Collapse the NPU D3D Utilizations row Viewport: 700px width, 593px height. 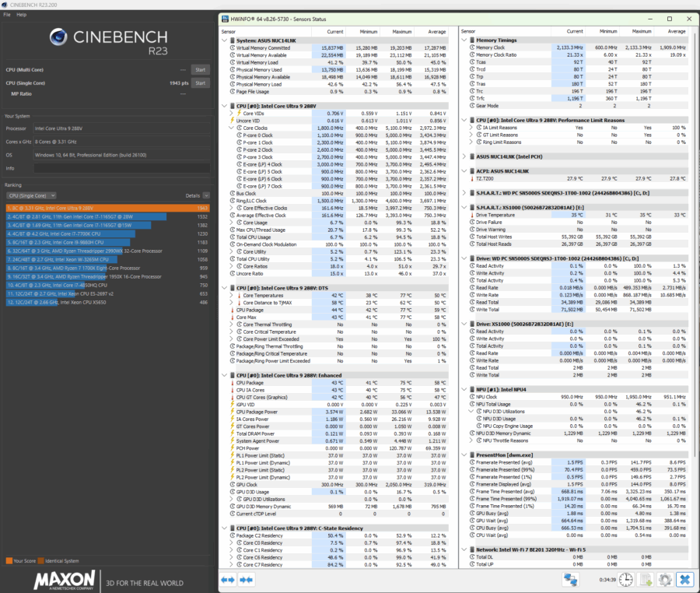tap(471, 411)
